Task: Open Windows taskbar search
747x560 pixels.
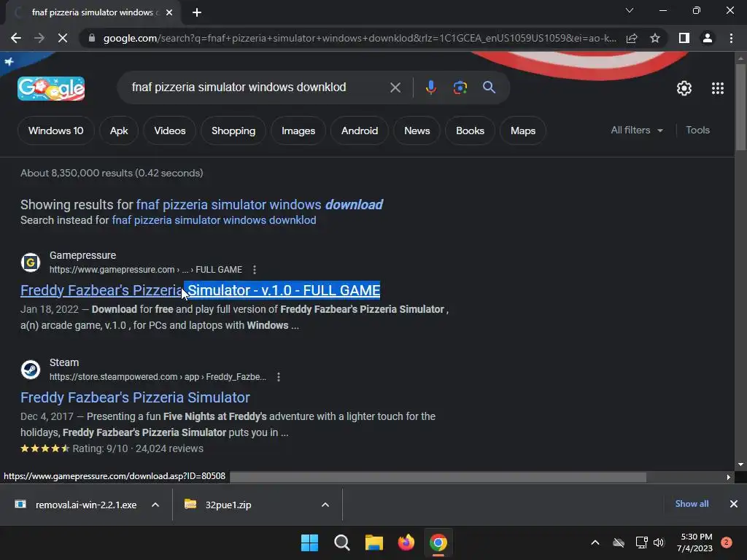Action: point(341,542)
